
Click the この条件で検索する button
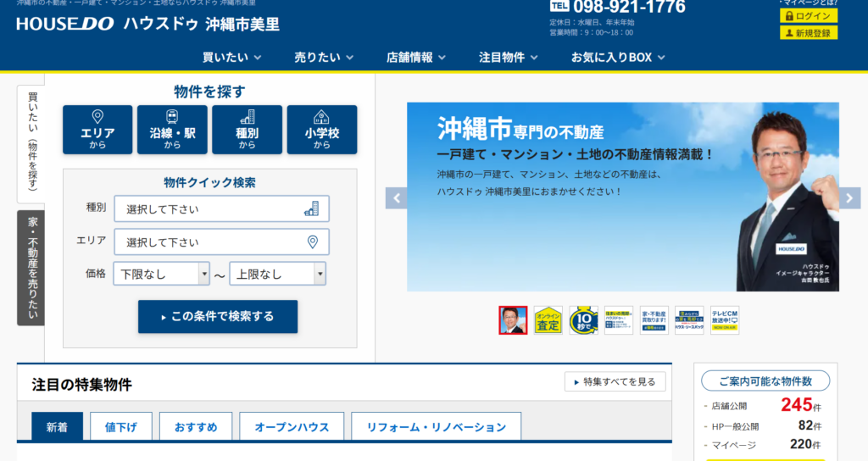click(x=218, y=317)
